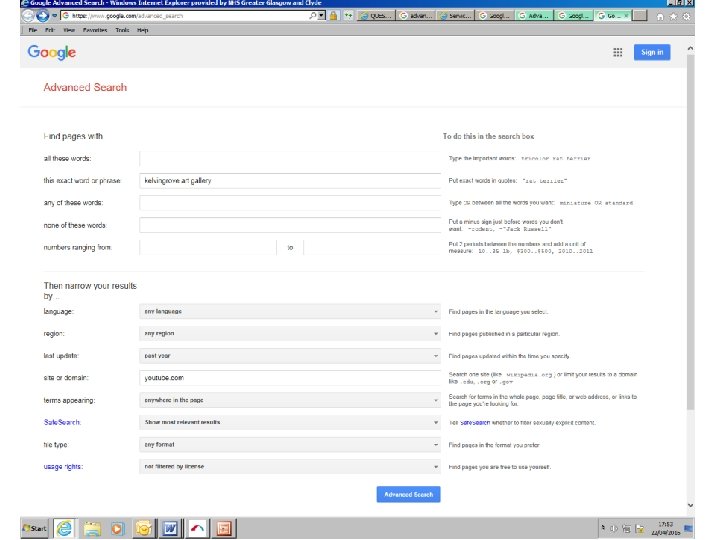The width and height of the screenshot is (720, 540).
Task: Open the Help menu
Action: (x=143, y=30)
